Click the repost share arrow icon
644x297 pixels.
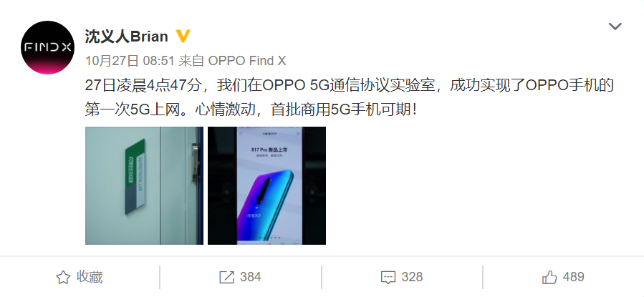[226, 278]
